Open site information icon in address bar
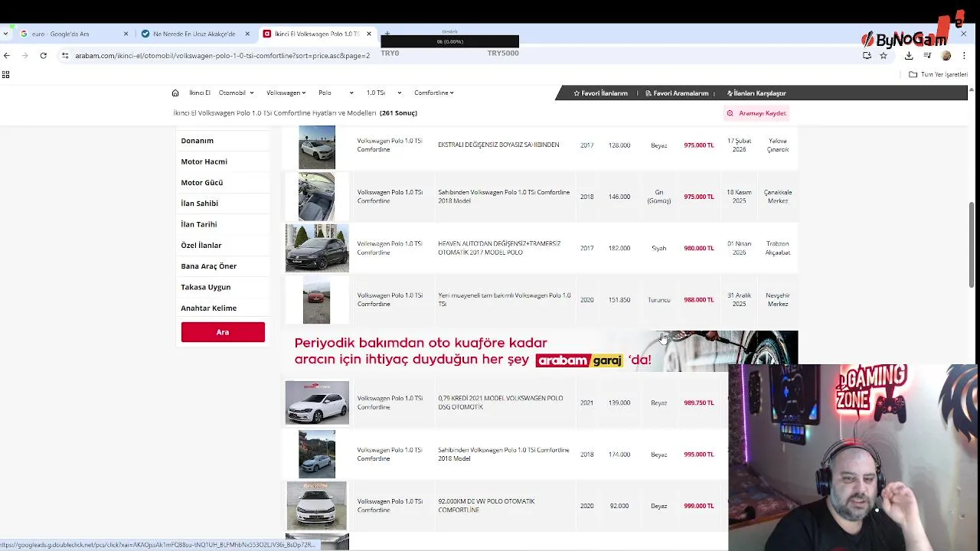980x551 pixels. pyautogui.click(x=65, y=55)
